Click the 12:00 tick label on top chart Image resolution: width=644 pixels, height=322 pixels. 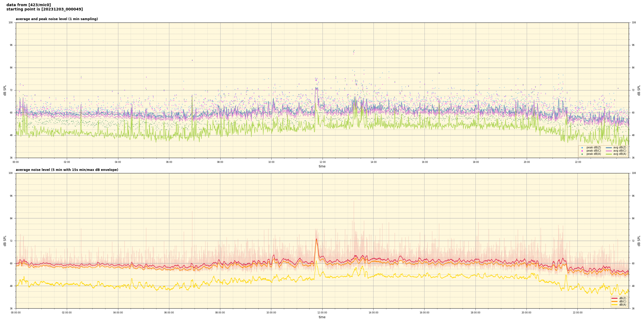coord(322,162)
